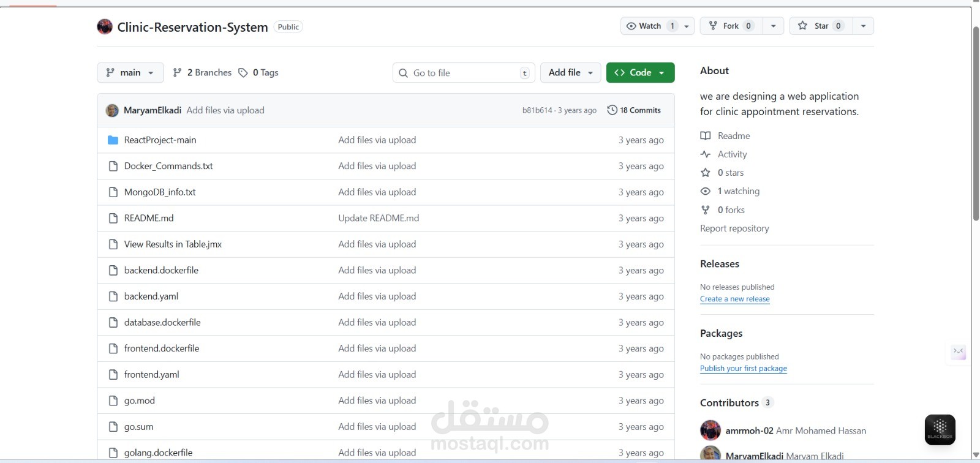Click the branch icon next to 2 Branches

[x=177, y=72]
